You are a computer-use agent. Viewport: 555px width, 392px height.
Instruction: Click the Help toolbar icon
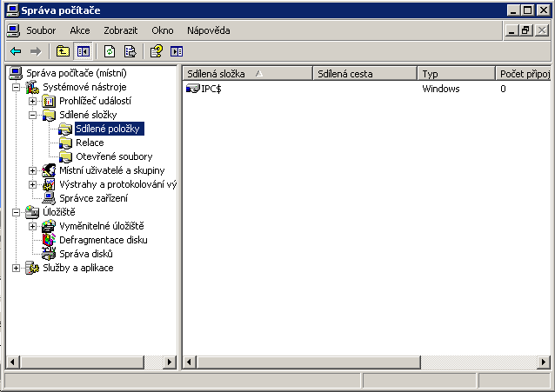point(157,51)
